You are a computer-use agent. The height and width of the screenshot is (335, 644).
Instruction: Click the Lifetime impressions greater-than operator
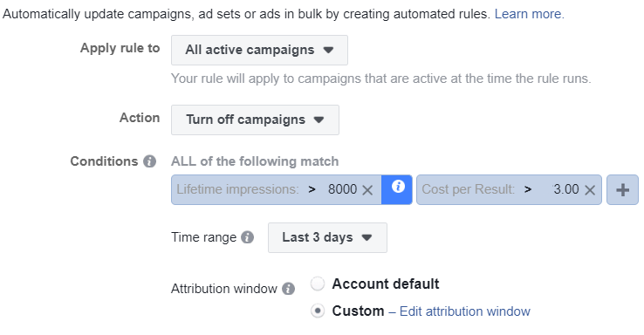[x=312, y=189]
